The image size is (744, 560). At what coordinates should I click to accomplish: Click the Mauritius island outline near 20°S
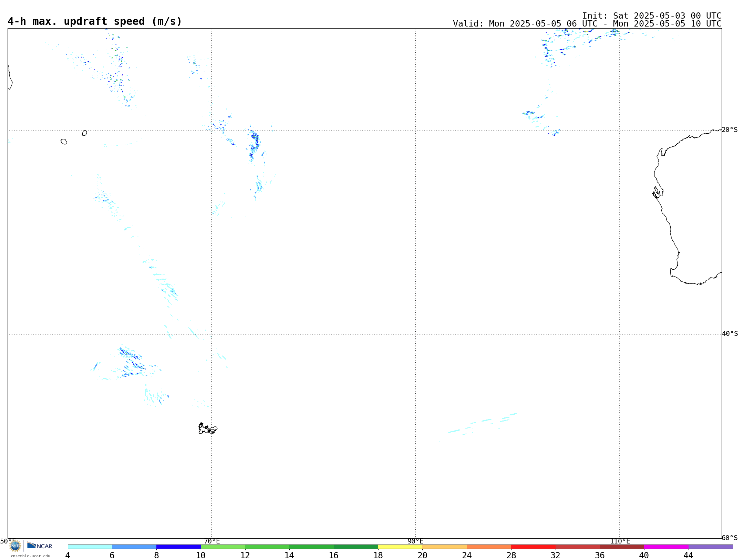84,133
